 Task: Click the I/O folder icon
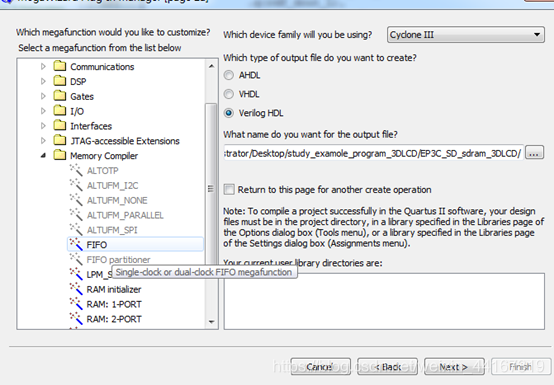[60, 111]
